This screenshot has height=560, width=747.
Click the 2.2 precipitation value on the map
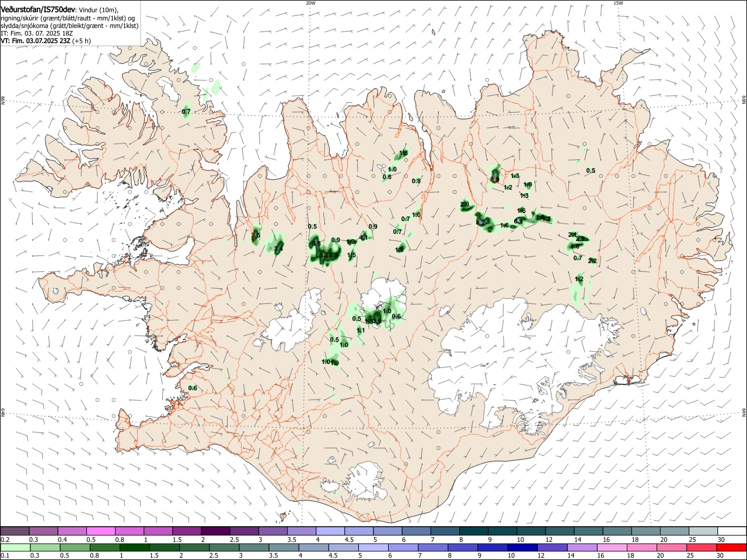pyautogui.click(x=592, y=261)
